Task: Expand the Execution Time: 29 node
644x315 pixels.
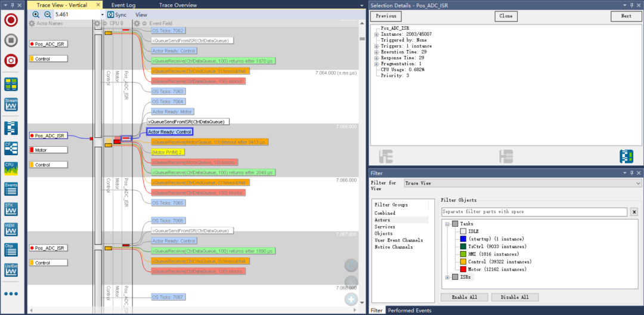Action: click(x=376, y=52)
